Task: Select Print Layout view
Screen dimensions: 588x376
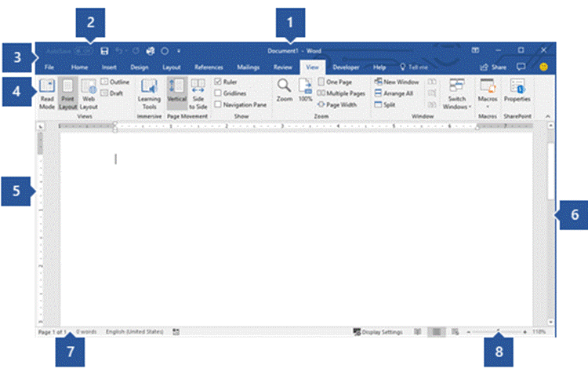Action: [x=68, y=94]
